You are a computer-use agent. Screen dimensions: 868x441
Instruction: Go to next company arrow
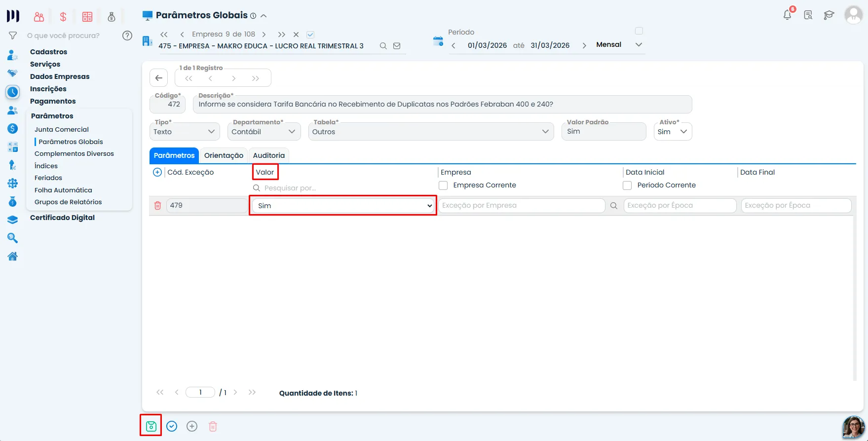pyautogui.click(x=264, y=35)
